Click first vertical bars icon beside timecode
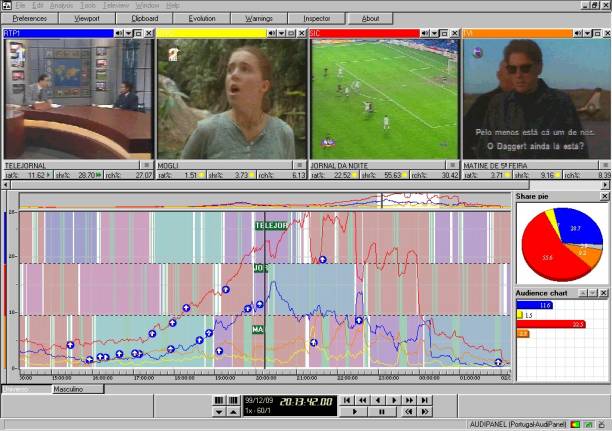Screen dimensions: 612x431 [x=219, y=400]
